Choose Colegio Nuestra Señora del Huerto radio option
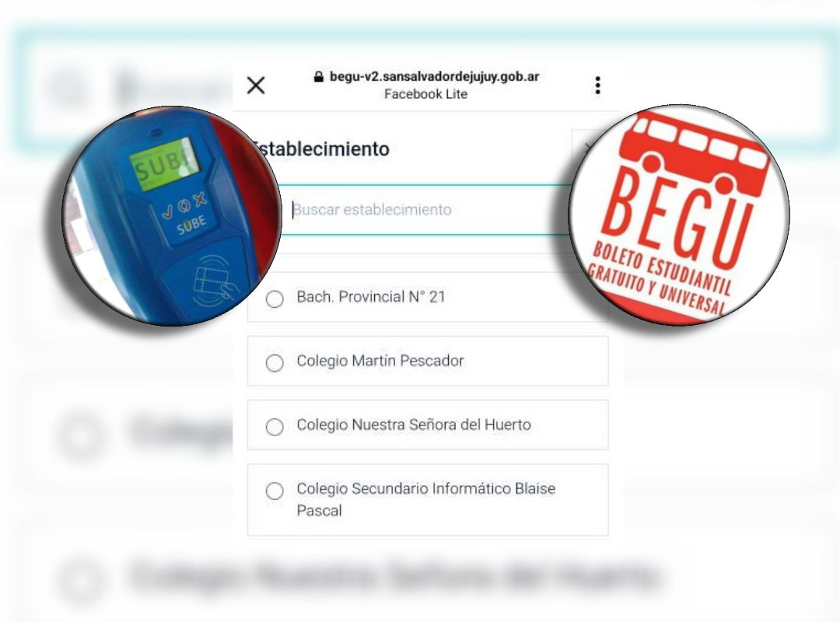Viewport: 840px width, 622px height. tap(275, 426)
